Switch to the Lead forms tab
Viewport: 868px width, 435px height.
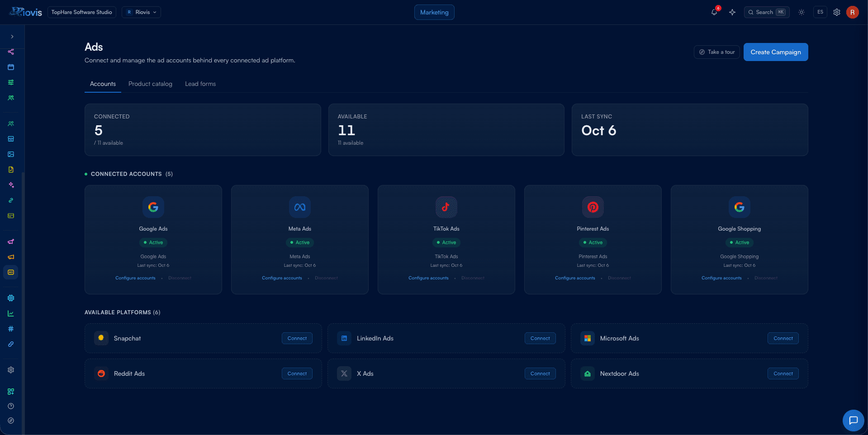(x=200, y=84)
